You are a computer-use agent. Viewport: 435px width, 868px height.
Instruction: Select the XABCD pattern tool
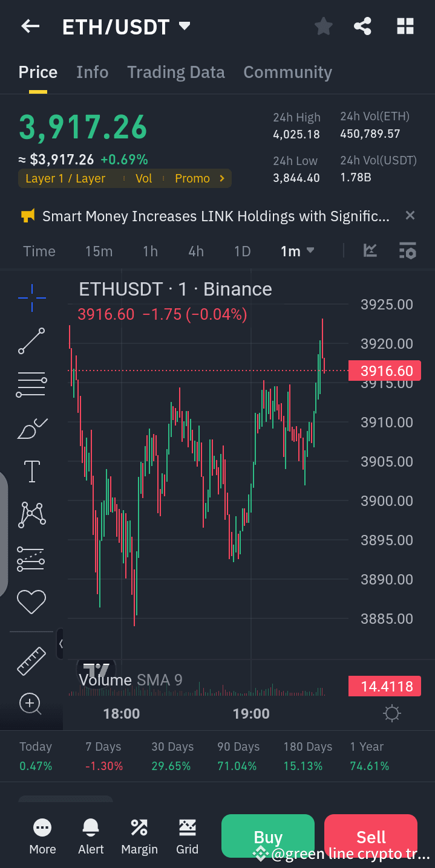pos(31,514)
